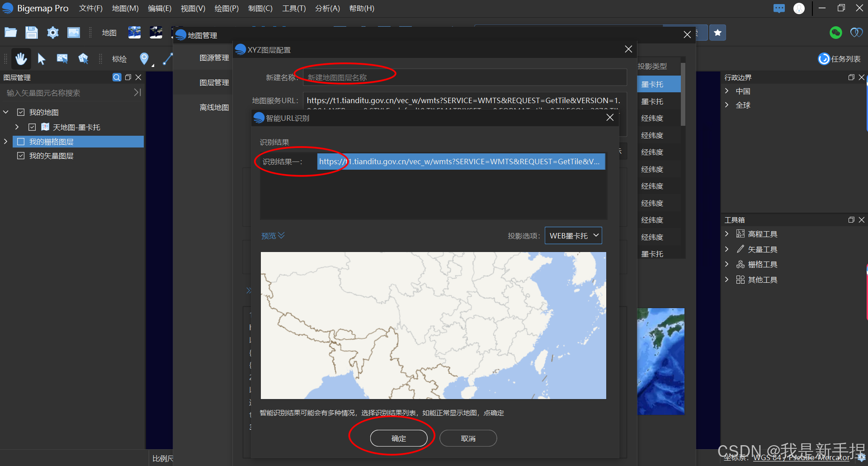Click the save floppy disk icon
868x466 pixels.
coord(32,33)
